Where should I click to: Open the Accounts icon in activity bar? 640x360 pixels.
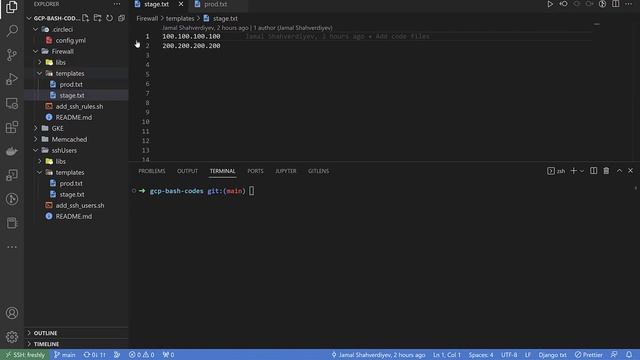[x=12, y=313]
